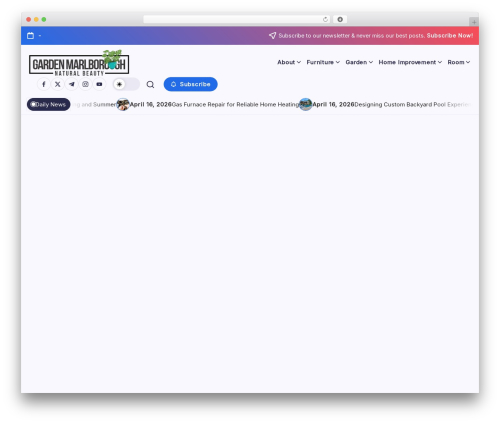
Task: Click the browser address bar
Action: tap(237, 20)
